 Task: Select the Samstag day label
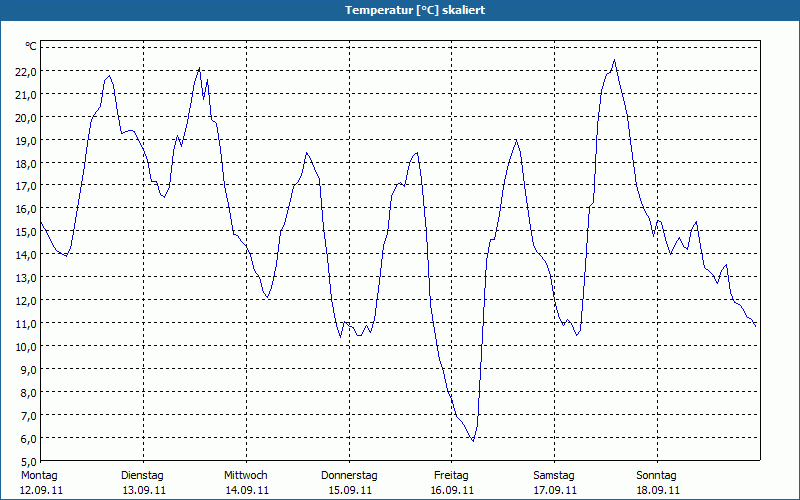pyautogui.click(x=554, y=475)
